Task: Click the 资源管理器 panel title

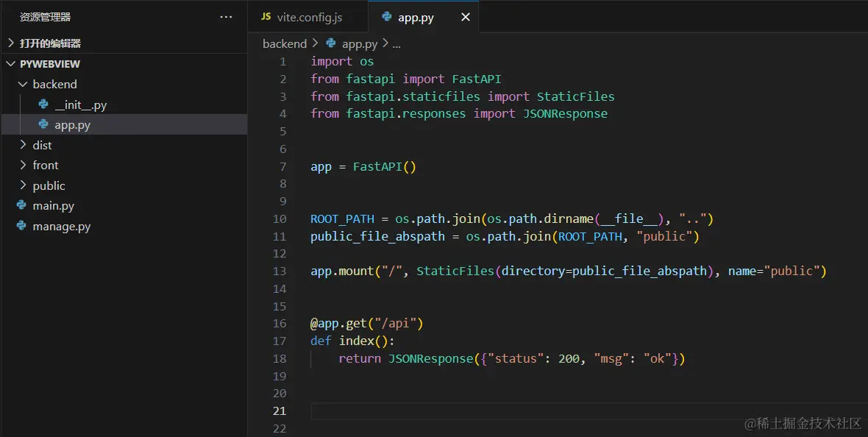Action: 46,17
